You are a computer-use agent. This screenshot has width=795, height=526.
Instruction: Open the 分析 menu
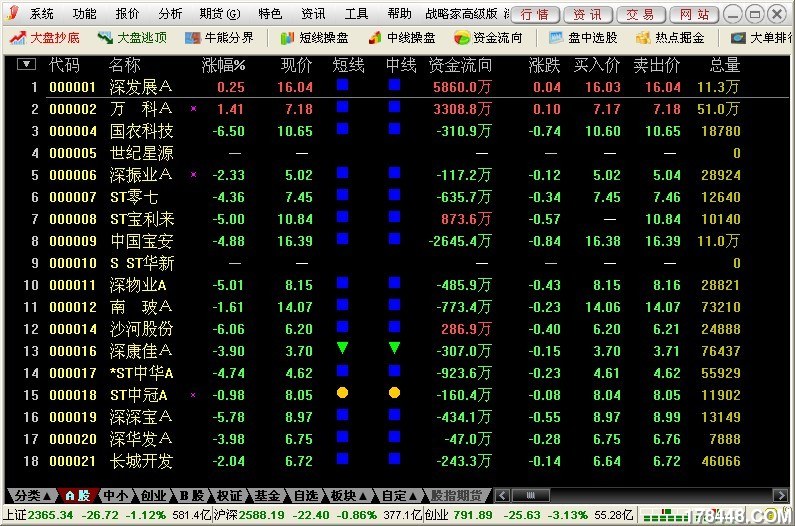click(170, 14)
